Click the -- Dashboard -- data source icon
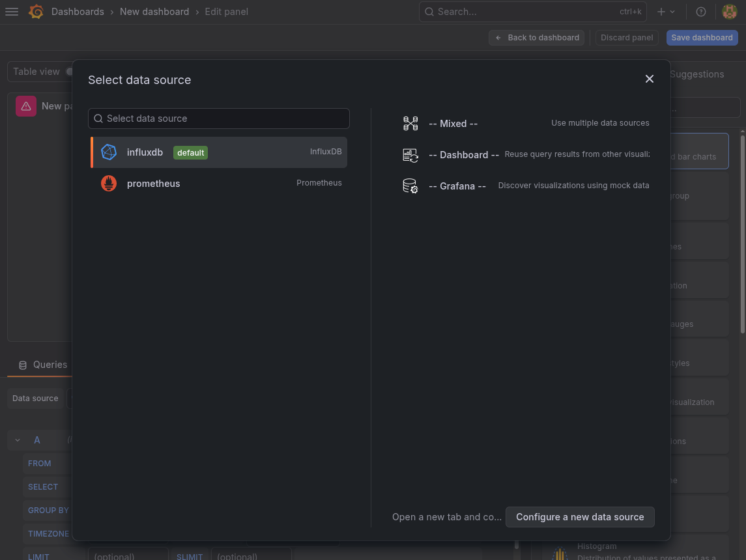Screen dimensions: 746x560 click(410, 155)
